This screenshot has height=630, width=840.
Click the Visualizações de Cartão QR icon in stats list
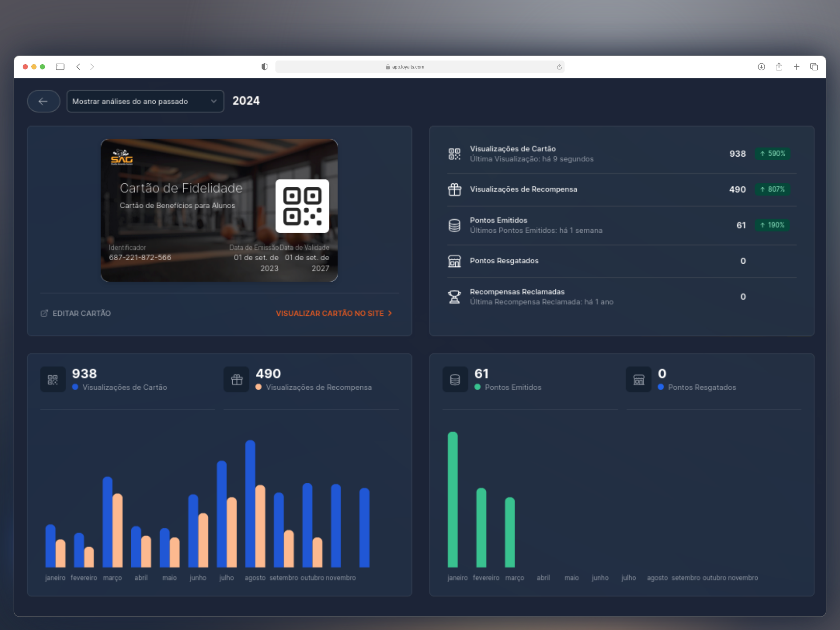tap(454, 154)
